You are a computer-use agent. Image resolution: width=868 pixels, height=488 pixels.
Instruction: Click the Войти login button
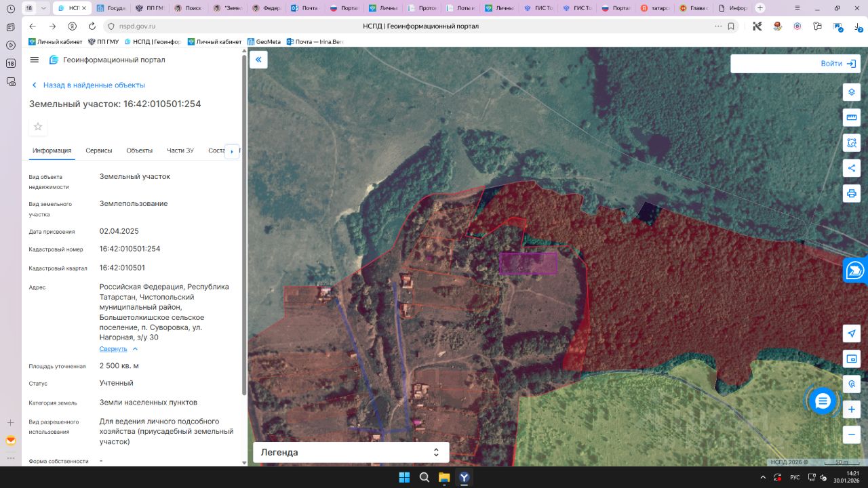(838, 64)
